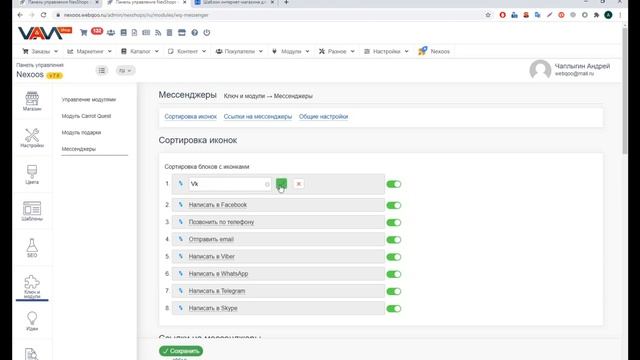Toggle the Написать в Viber switch

394,257
